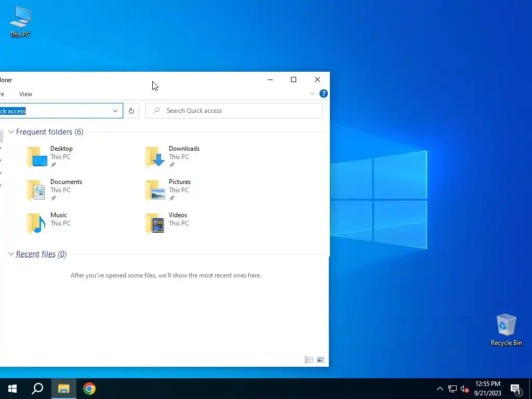Click the Downloads folder name label
This screenshot has width=532, height=399.
coord(184,149)
